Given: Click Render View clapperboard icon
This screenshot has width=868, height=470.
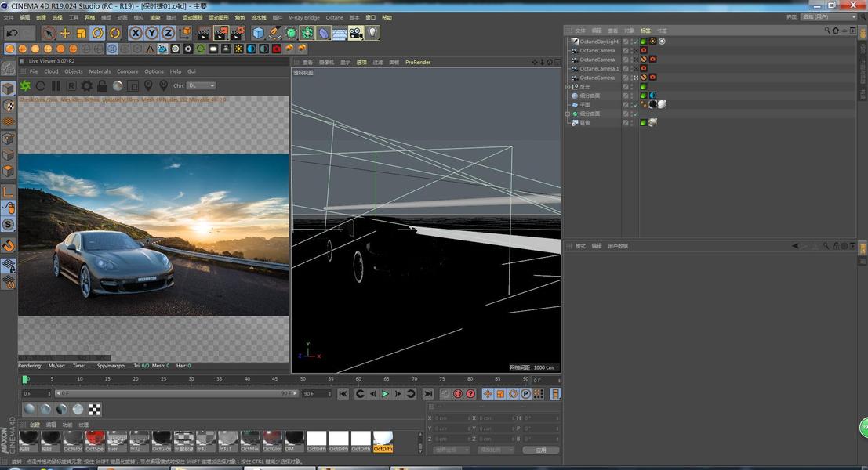Looking at the screenshot, I should pos(204,33).
